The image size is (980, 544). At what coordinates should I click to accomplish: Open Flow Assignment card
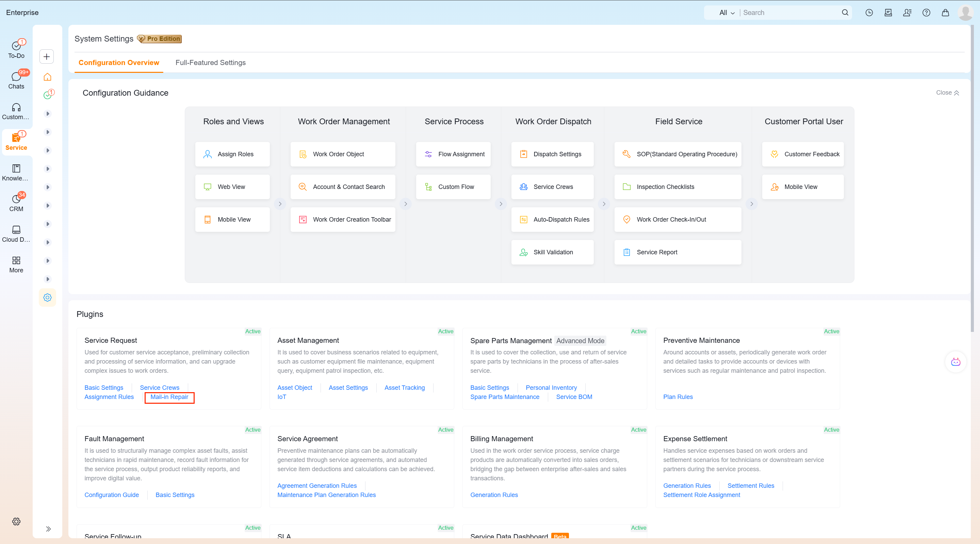(x=453, y=154)
